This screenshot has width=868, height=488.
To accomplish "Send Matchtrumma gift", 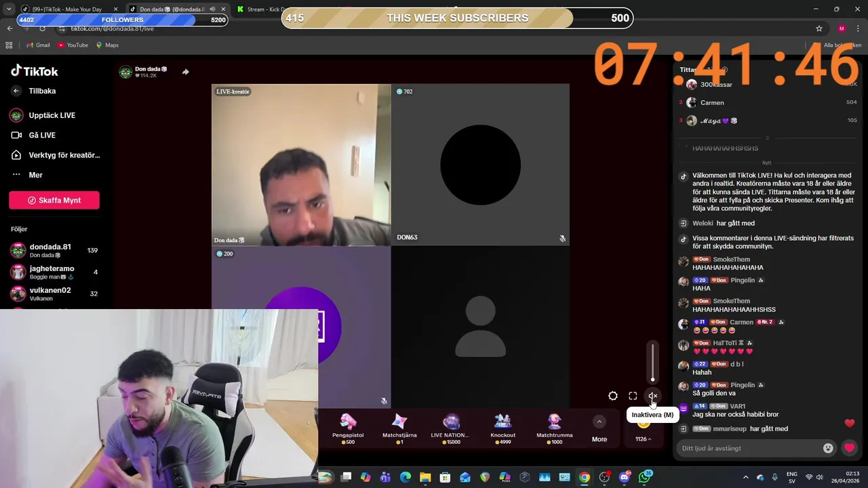I will pyautogui.click(x=554, y=428).
